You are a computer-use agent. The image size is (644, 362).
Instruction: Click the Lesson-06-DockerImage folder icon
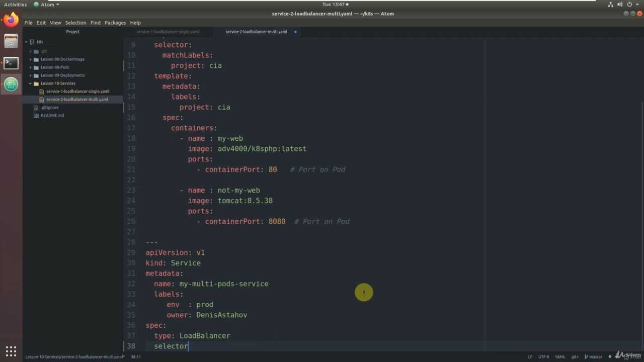[x=36, y=59]
